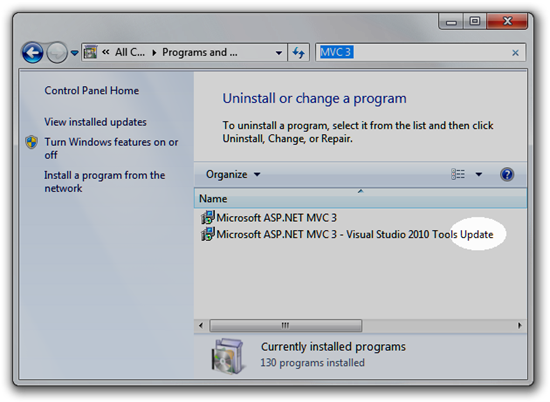Viewport: 550px width, 402px height.
Task: Open the recent pages dropdown arrow
Action: pyautogui.click(x=74, y=53)
